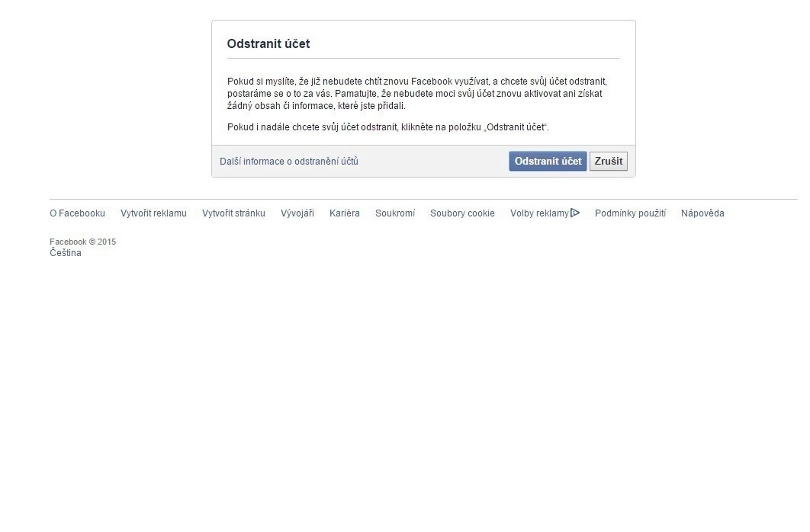This screenshot has height=532, width=810.
Task: Click the paragraph starting Pokud si myslíte
Action: [417, 94]
